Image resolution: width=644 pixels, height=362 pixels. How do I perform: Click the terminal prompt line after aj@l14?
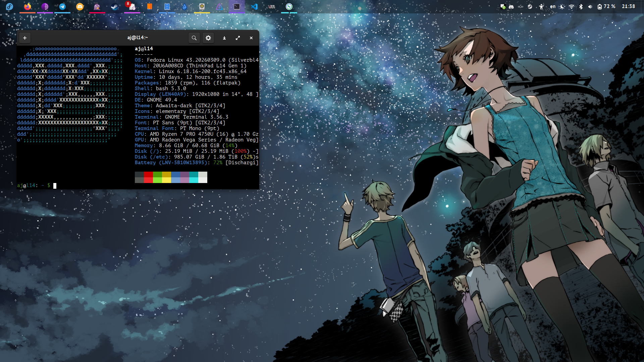[x=55, y=185]
